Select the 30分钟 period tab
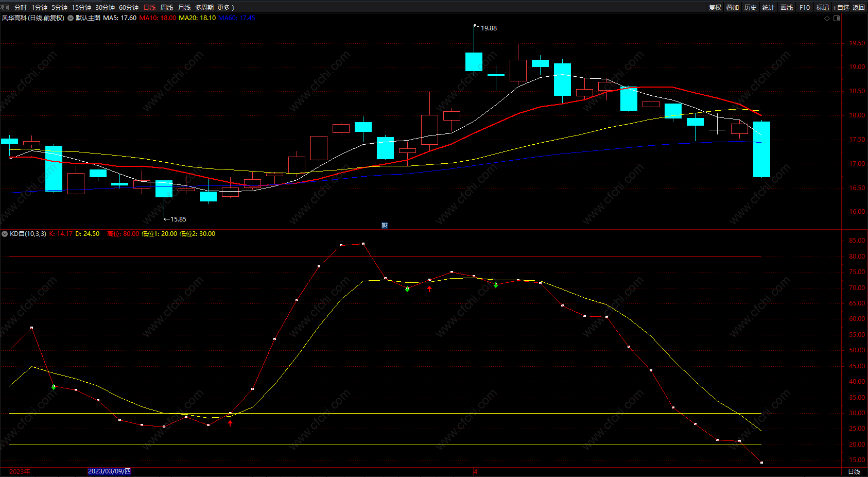Screen dimensions: 868x477 point(105,8)
